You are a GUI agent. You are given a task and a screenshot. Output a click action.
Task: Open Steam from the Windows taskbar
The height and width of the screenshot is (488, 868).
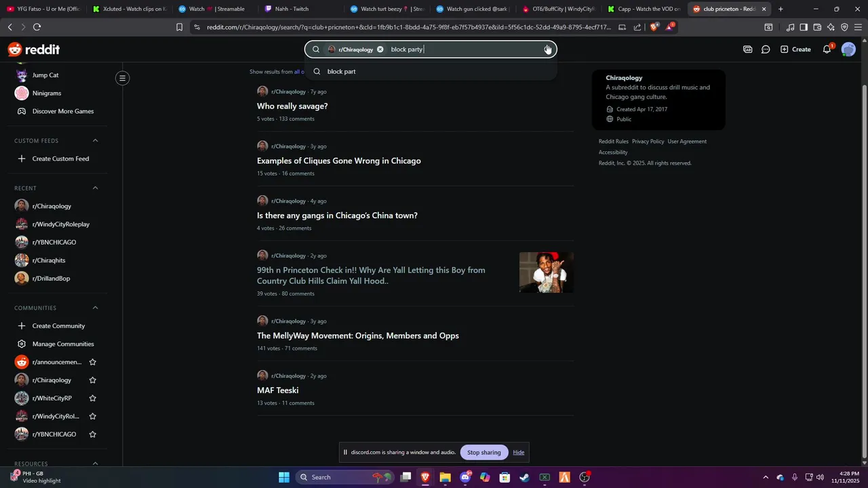(524, 477)
